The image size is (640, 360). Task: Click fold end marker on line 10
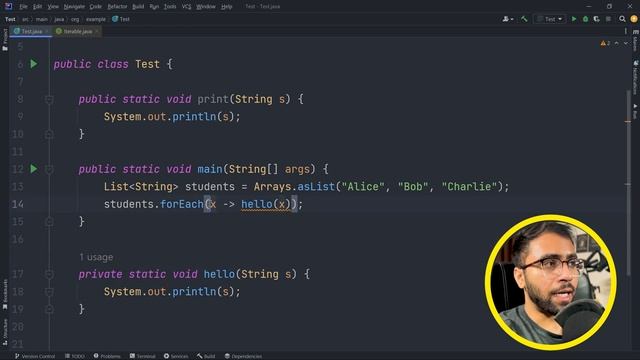49,134
